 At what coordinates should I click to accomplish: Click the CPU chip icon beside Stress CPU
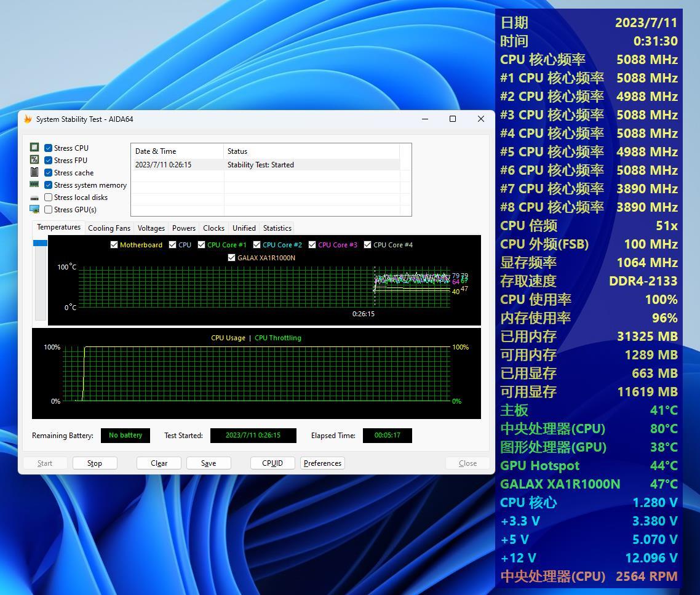pos(34,148)
